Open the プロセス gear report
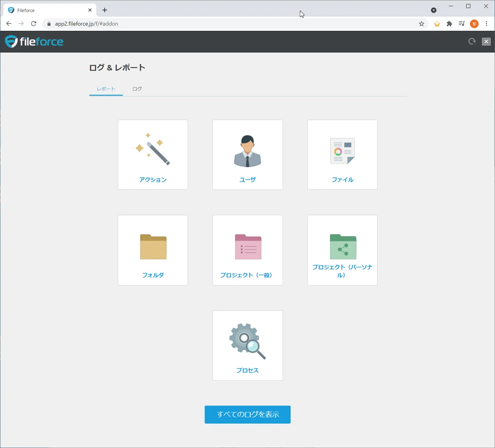 (x=247, y=345)
